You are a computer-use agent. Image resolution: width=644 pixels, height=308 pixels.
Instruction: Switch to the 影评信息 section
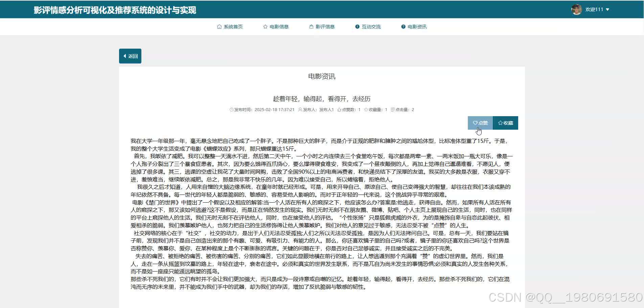coord(324,26)
